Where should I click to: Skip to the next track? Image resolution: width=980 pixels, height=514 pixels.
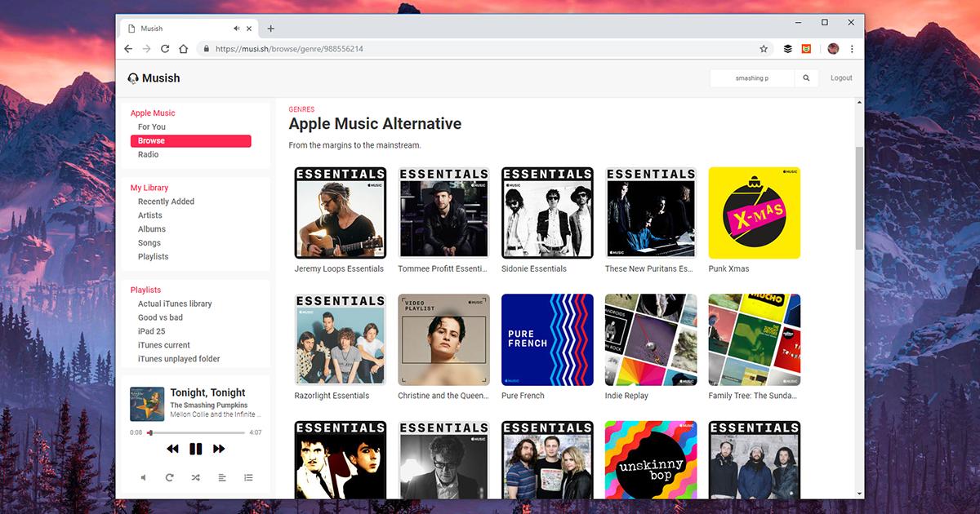(219, 449)
